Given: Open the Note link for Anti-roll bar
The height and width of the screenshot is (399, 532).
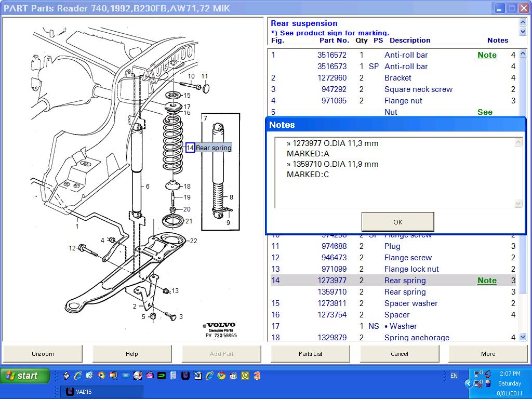Looking at the screenshot, I should point(486,55).
